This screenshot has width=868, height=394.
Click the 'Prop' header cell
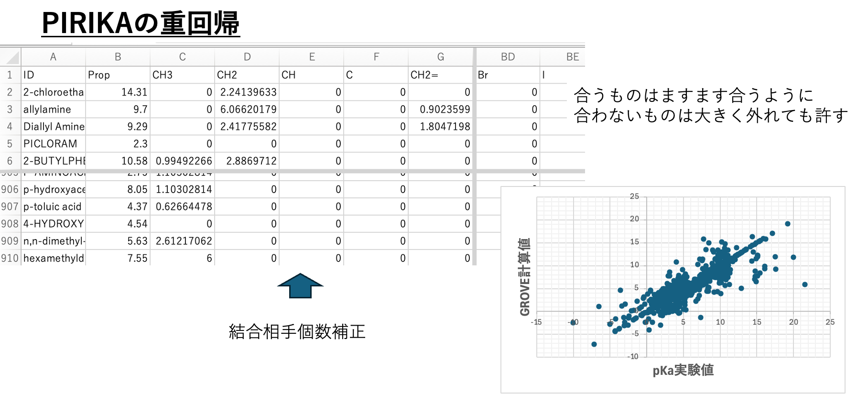coord(118,75)
